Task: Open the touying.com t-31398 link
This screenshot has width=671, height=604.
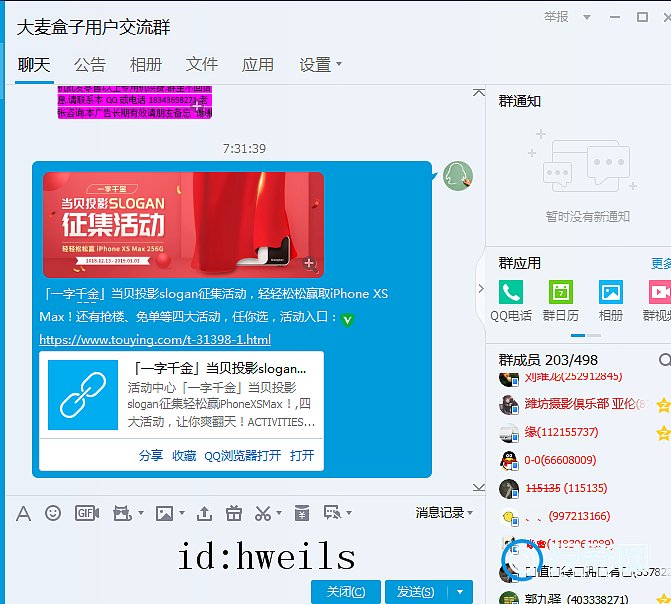Action: coord(155,339)
